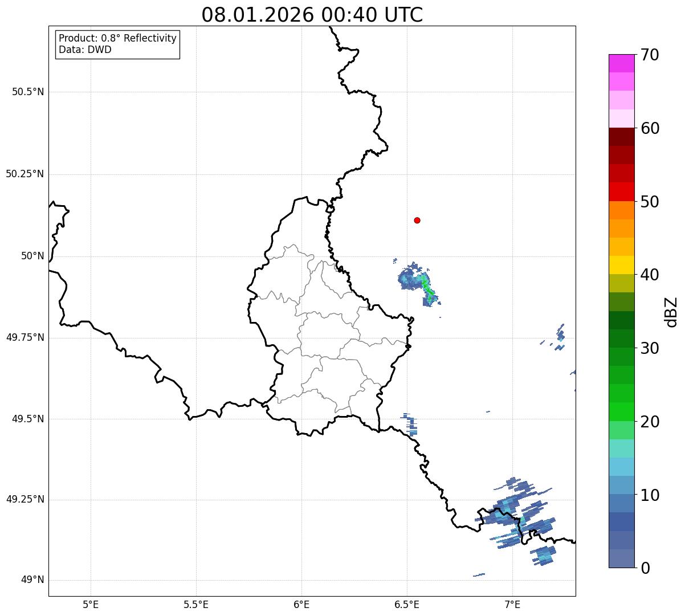Viewport: 685px width, 616px height.
Task: Click the 49.75°N latitude label
Action: click(25, 337)
